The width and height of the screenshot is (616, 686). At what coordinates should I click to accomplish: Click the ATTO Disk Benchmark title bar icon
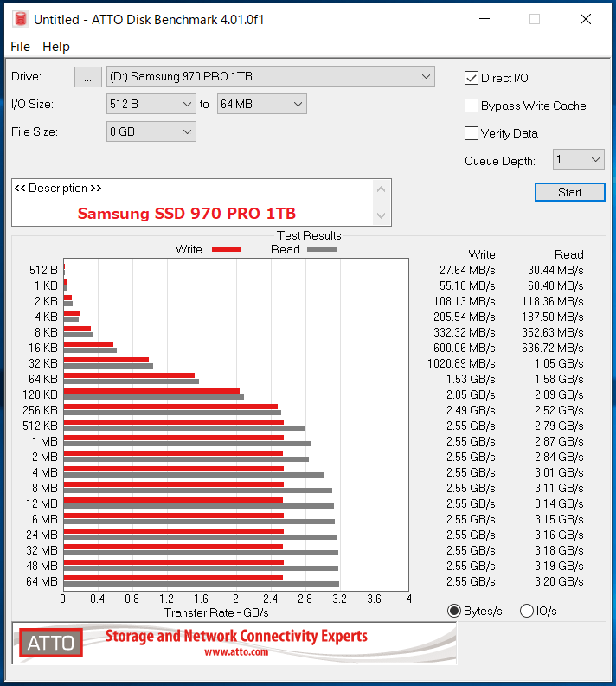coord(20,19)
